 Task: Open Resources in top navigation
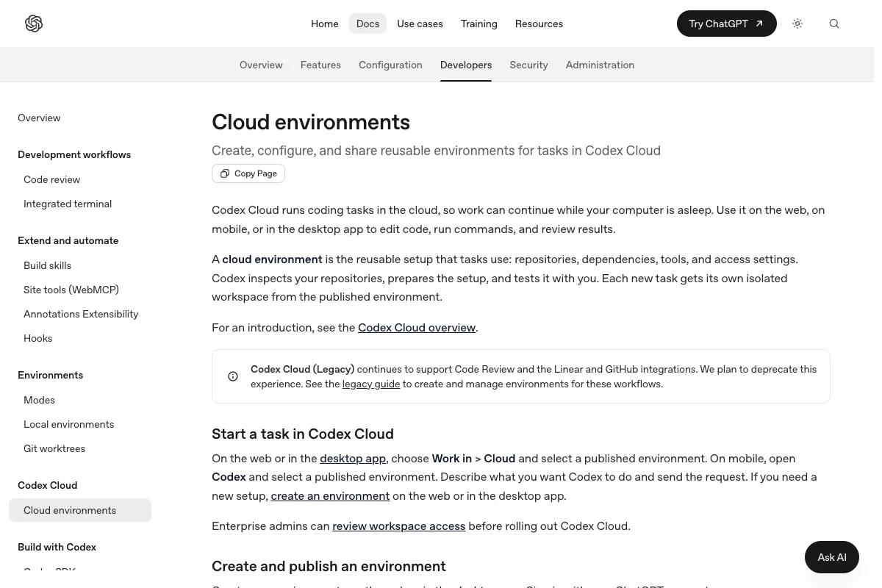(539, 24)
